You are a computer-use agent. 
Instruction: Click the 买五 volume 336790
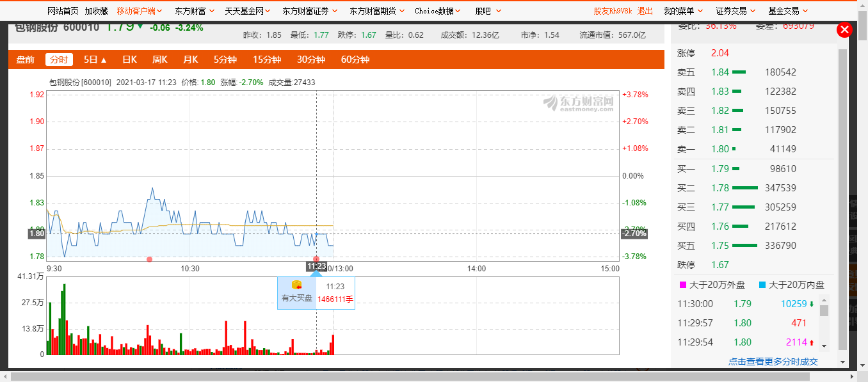[x=780, y=246]
